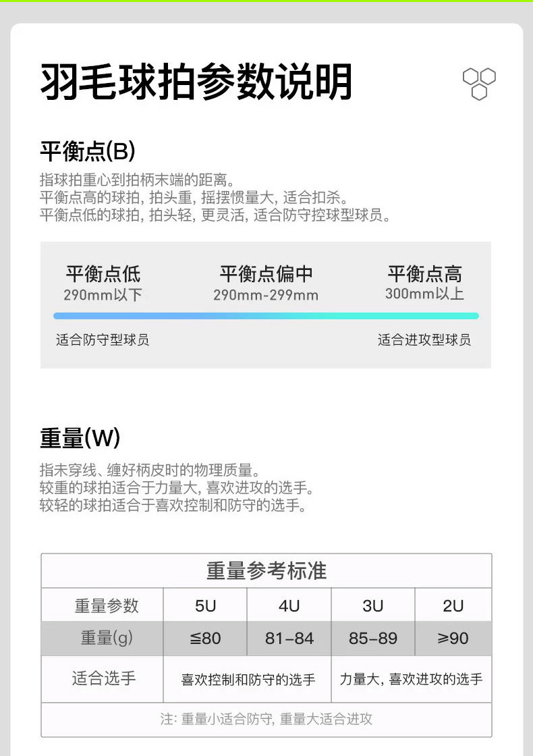This screenshot has height=756, width=533.
Task: Select the 3U weight column header
Action: coord(372,605)
